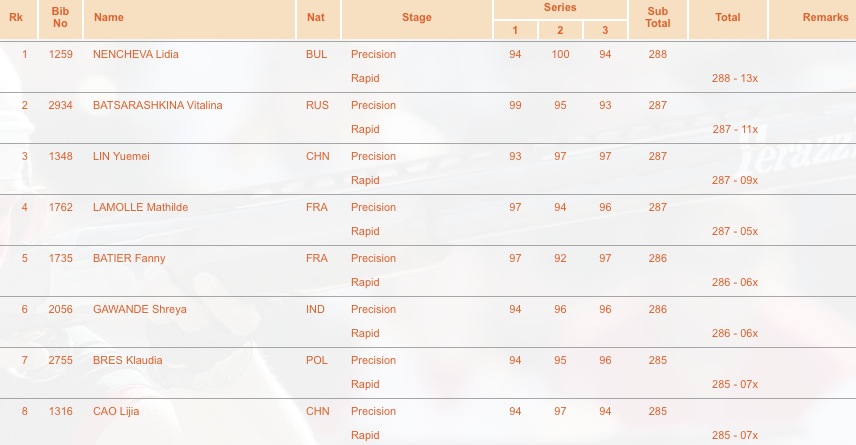
Task: Select LIN Yuemei name entry
Action: point(121,156)
